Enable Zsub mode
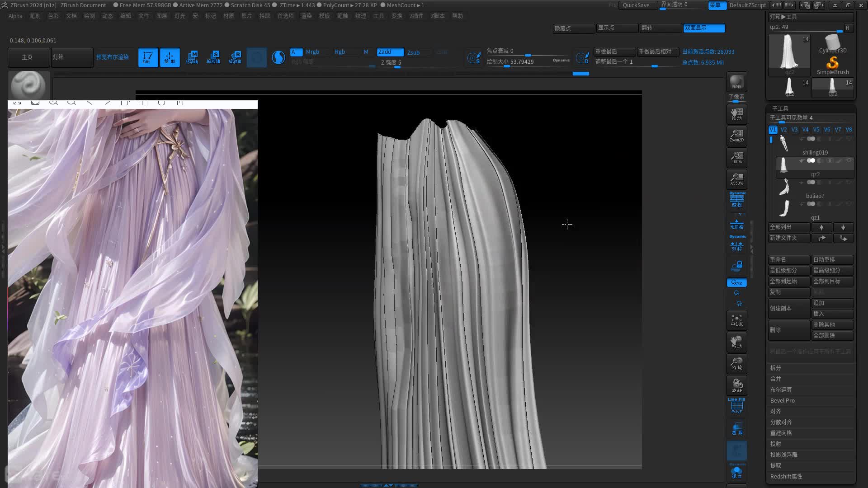Image resolution: width=868 pixels, height=488 pixels. point(414,52)
